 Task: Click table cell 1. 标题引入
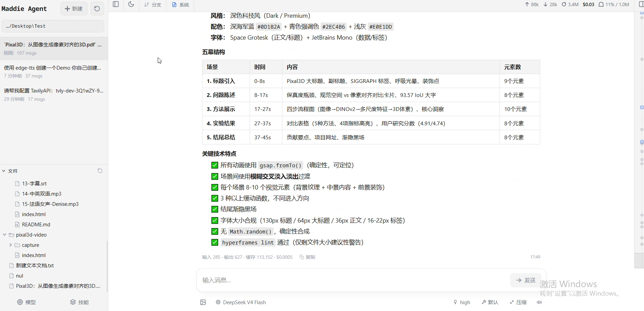(x=226, y=81)
